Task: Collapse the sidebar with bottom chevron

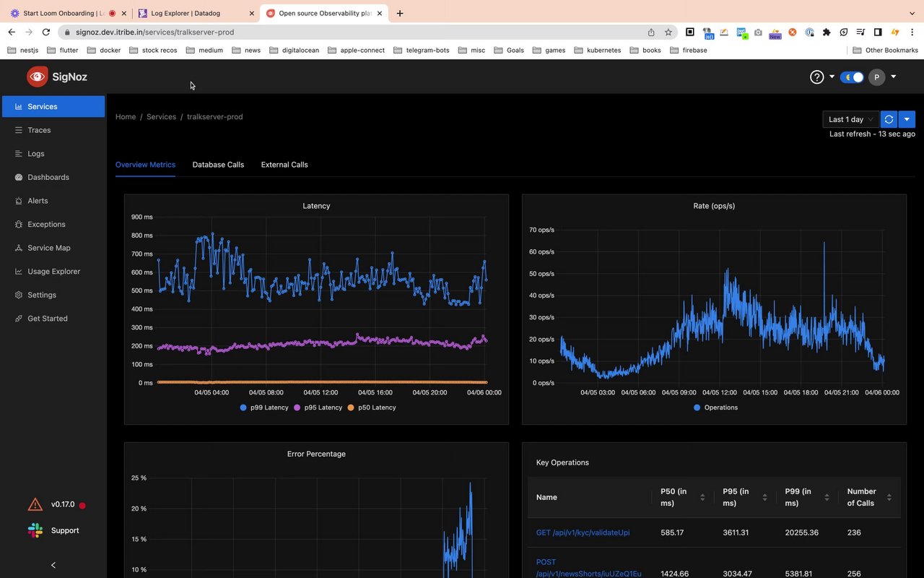Action: tap(53, 565)
